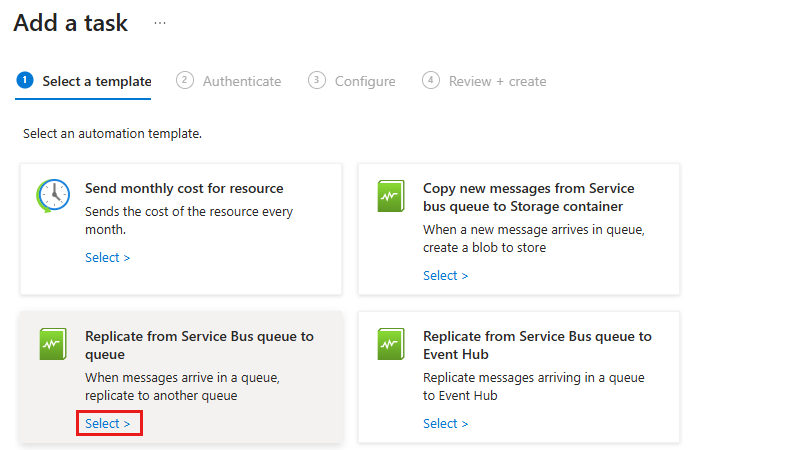
Task: Click the green icon for queue to queue template
Action: point(53,344)
